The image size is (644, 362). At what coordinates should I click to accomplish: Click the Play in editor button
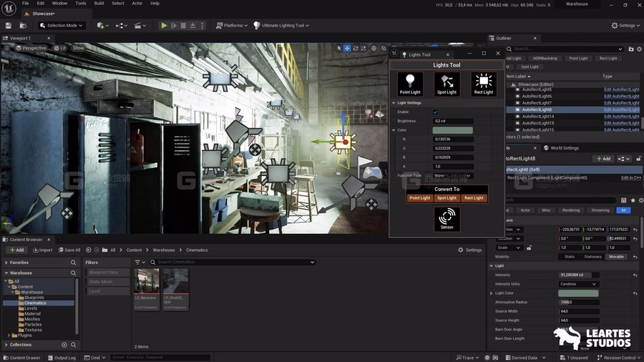pyautogui.click(x=164, y=26)
